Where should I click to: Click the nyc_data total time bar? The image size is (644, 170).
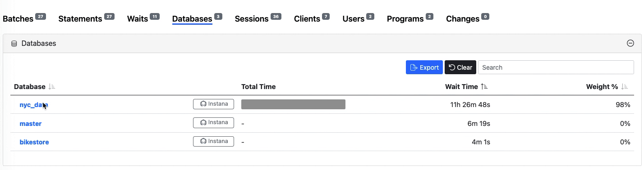(293, 105)
